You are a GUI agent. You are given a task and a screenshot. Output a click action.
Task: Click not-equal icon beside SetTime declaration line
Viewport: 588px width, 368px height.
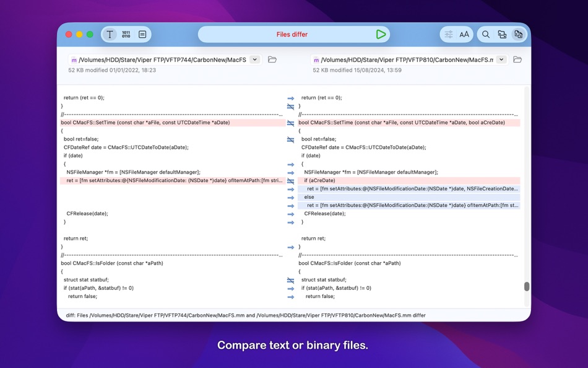click(x=291, y=123)
